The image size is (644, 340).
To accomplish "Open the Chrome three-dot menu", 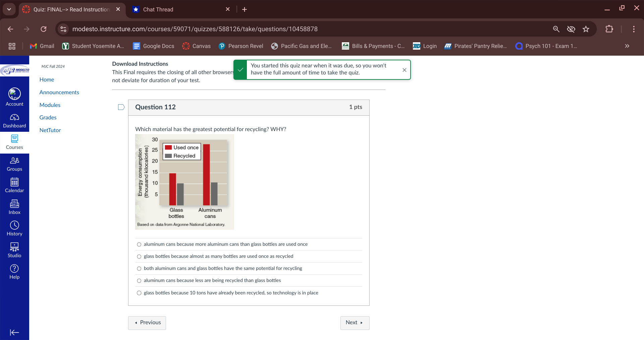I will [x=634, y=29].
